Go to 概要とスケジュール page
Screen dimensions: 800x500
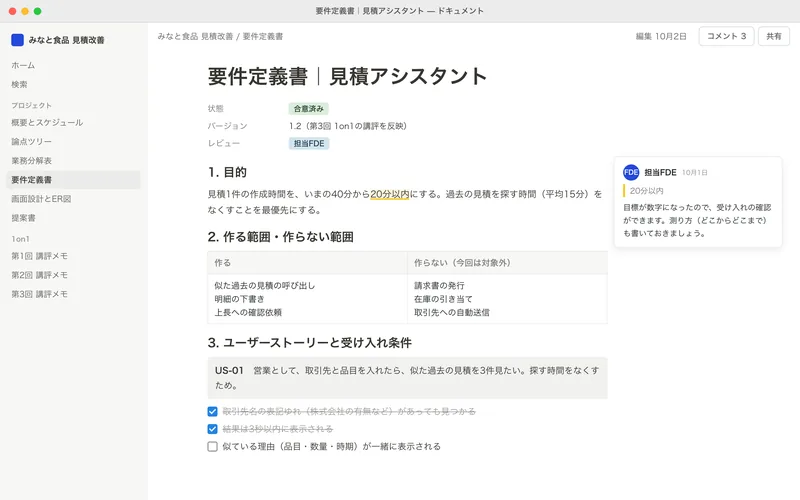pyautogui.click(x=73, y=122)
